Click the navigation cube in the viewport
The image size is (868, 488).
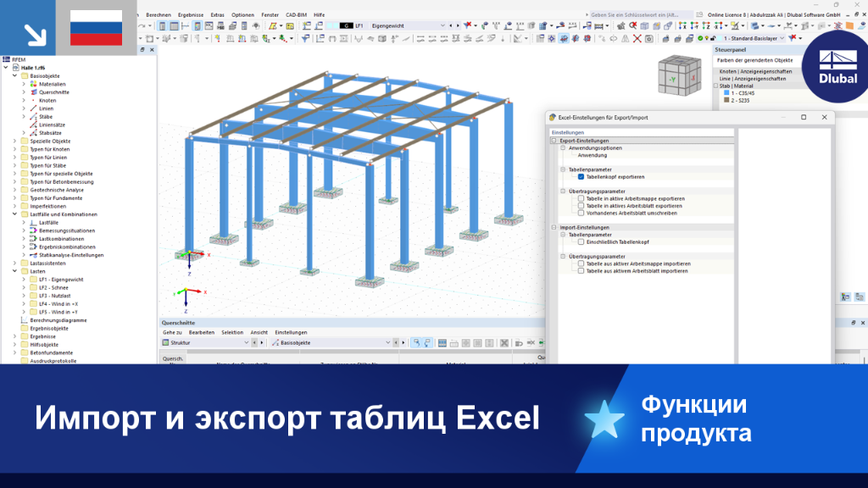(x=679, y=75)
